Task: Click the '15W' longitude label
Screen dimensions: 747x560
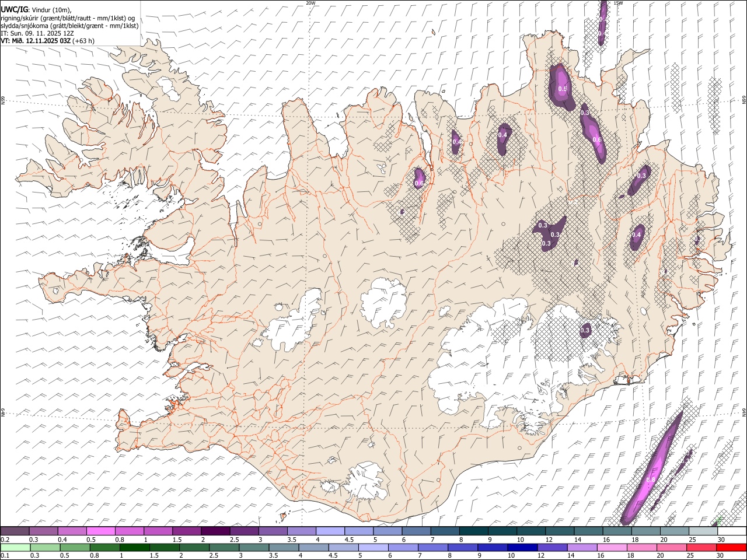Action: (x=619, y=3)
